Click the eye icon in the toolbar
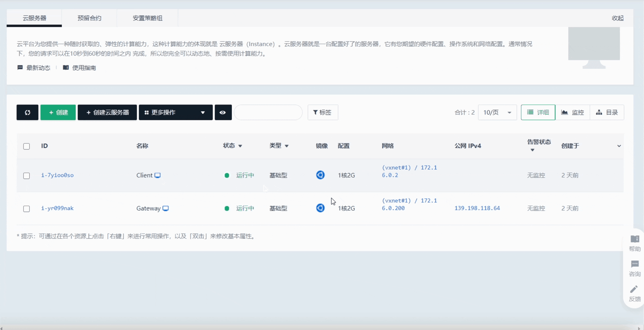 (x=223, y=112)
